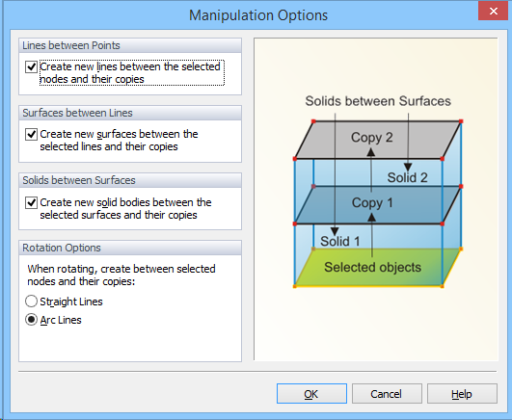The width and height of the screenshot is (512, 420).
Task: Disable Create new solid bodies checkbox
Action: pos(31,202)
